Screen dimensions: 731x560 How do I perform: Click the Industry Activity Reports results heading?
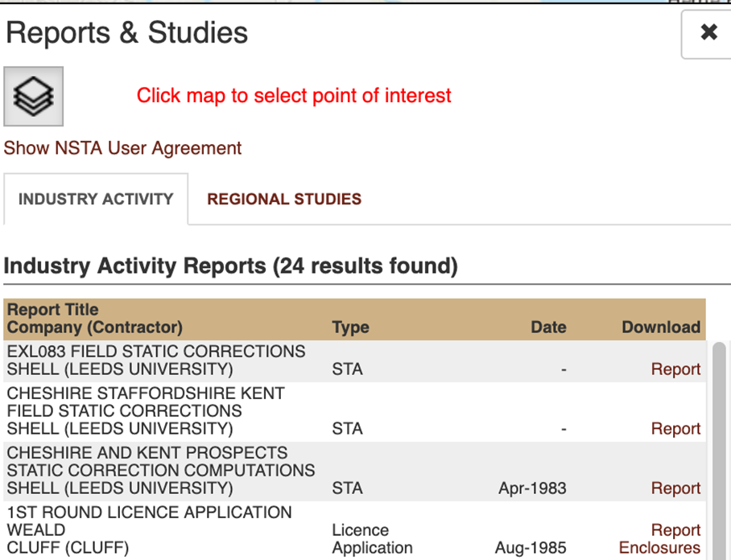click(230, 266)
